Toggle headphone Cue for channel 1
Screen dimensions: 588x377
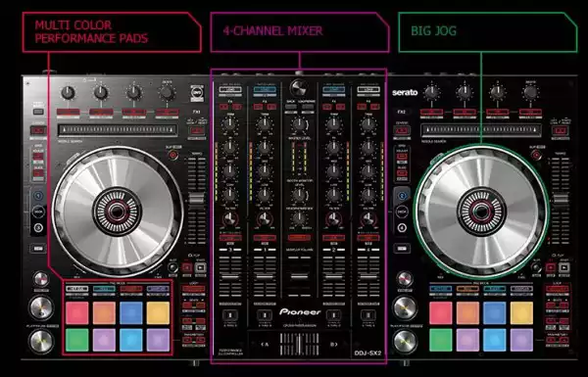point(265,238)
